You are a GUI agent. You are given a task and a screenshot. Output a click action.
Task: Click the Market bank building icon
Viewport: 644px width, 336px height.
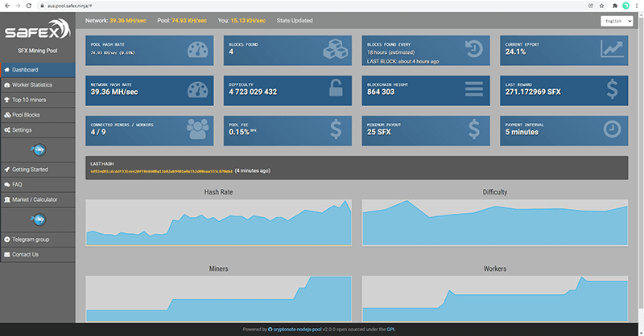point(7,199)
